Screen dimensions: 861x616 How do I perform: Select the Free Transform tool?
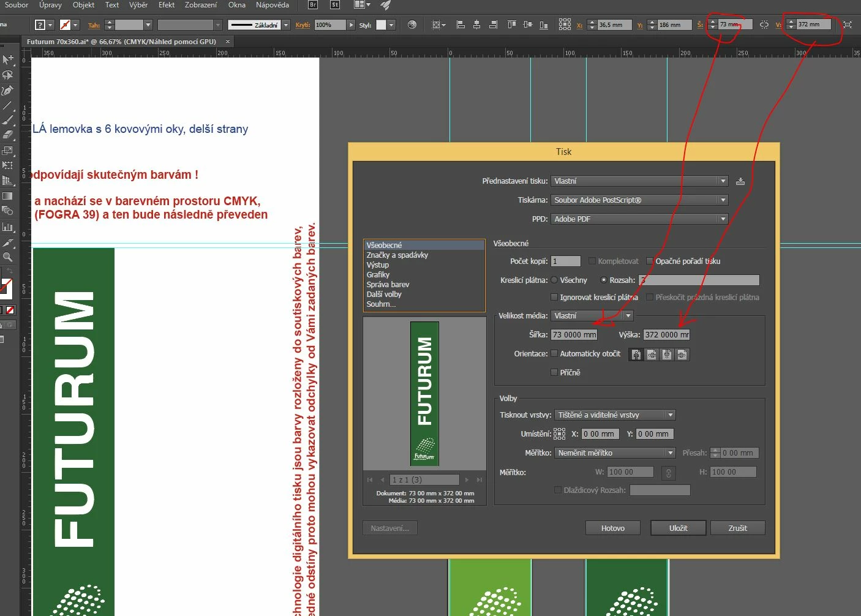[x=7, y=165]
